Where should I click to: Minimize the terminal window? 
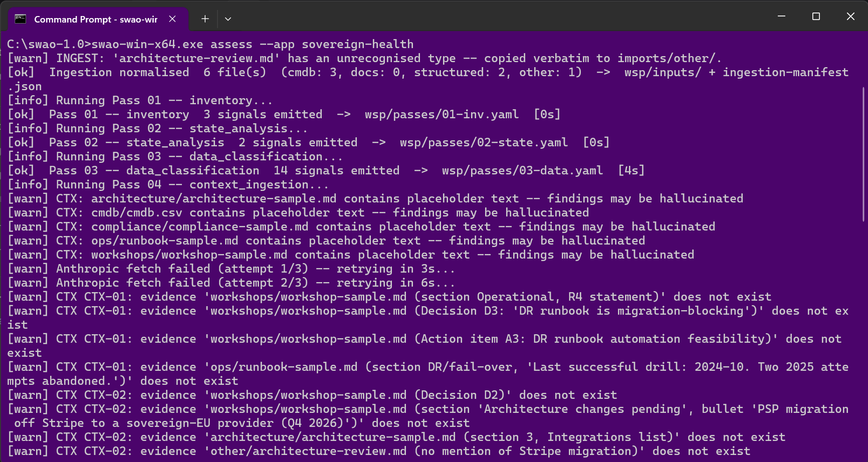(781, 17)
